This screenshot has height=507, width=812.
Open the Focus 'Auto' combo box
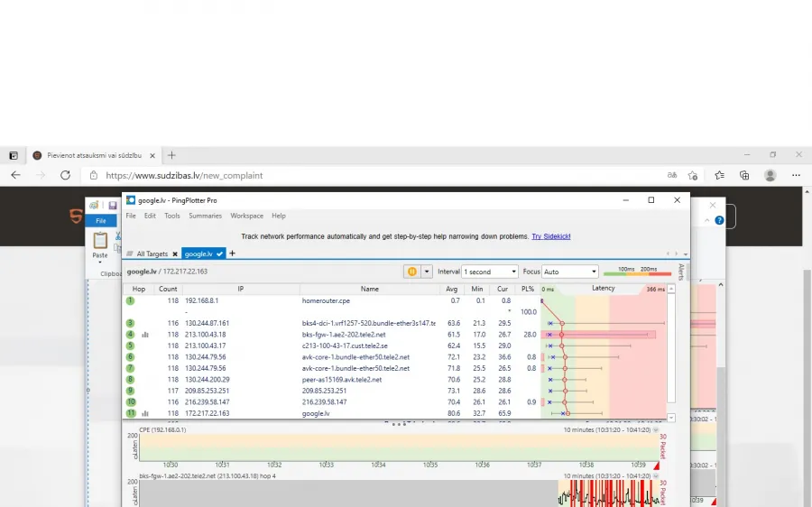point(570,272)
